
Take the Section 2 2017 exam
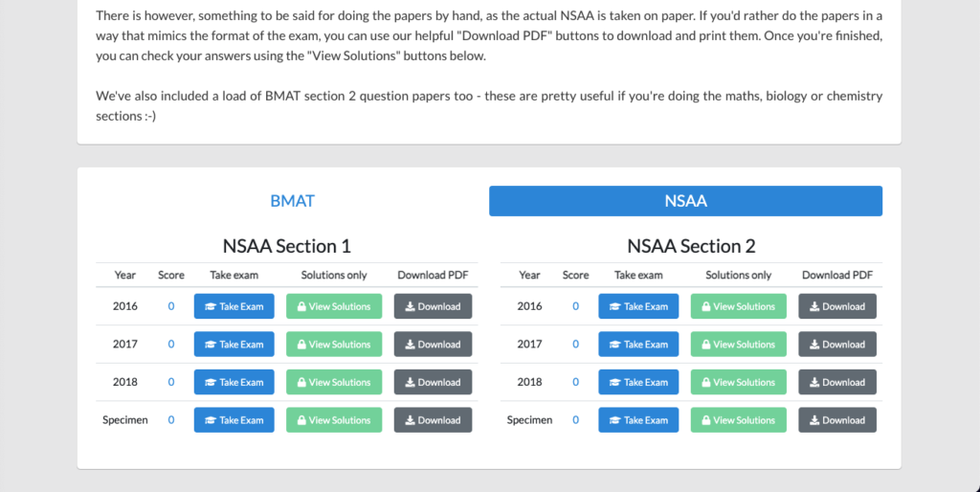coord(638,345)
